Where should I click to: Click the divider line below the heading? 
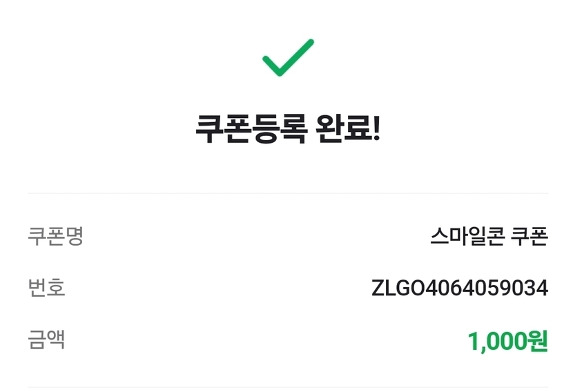coord(288,193)
